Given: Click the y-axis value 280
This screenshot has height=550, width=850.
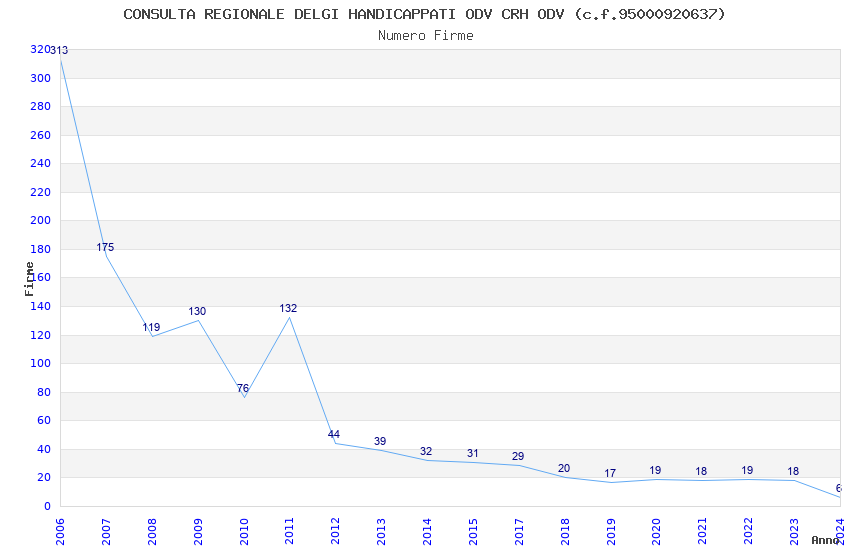Looking at the screenshot, I should (41, 106).
